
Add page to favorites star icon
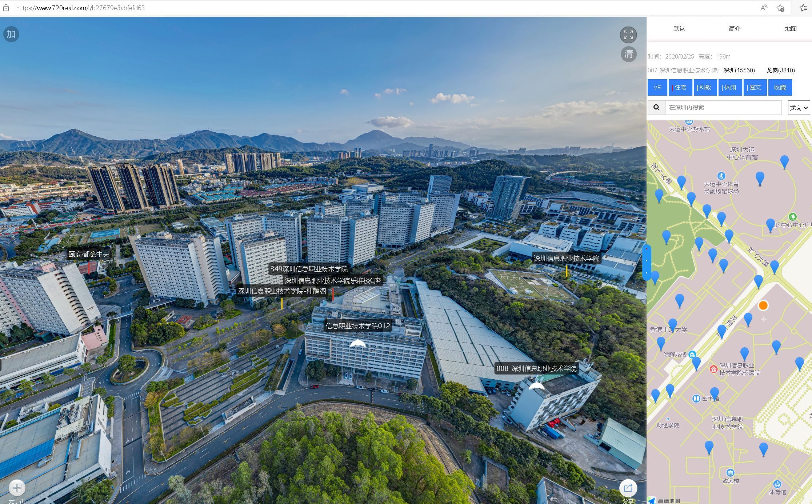[x=780, y=8]
